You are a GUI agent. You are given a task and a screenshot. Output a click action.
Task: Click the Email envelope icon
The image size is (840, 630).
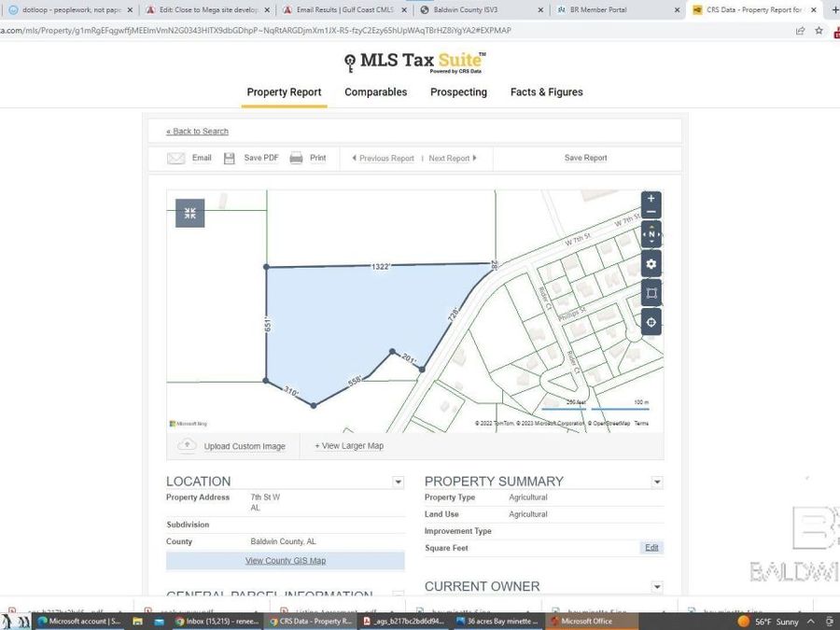coord(176,159)
